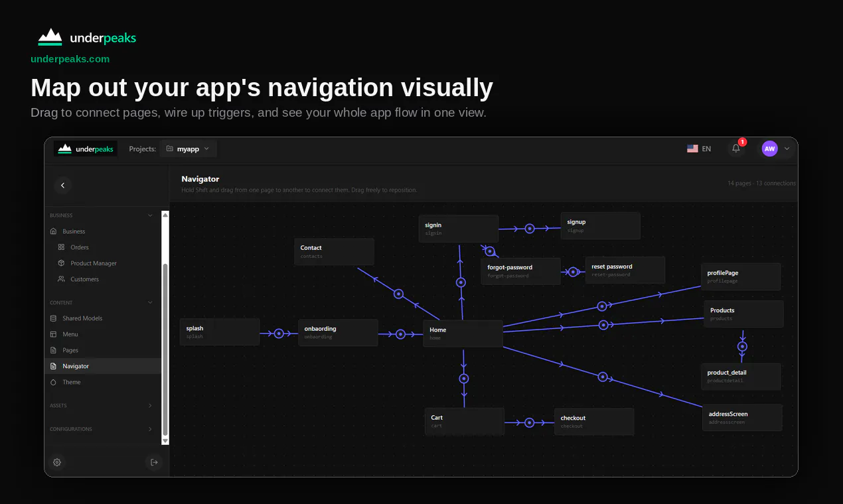Select the Navigator sidebar item
843x504 pixels.
tap(103, 366)
